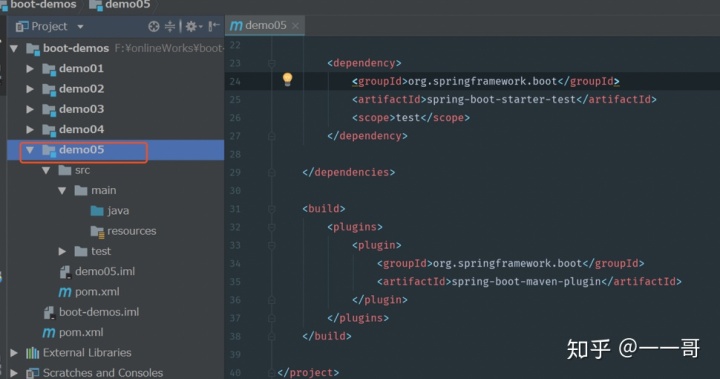
Task: Click the demo05.iml file icon
Action: [65, 272]
